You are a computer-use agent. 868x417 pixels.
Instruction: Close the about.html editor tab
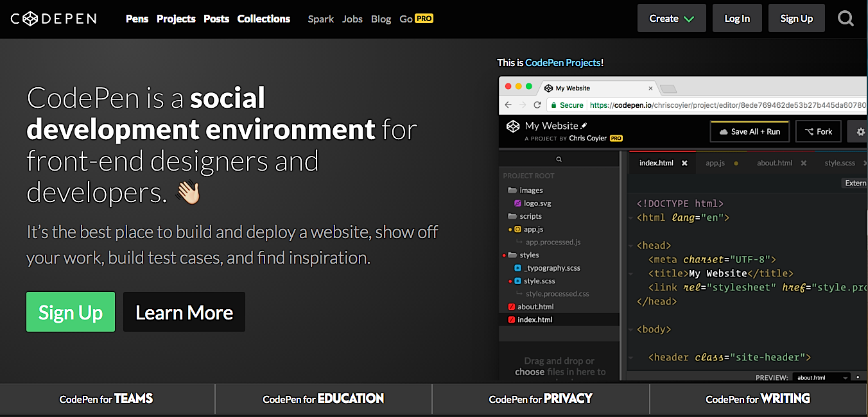coord(803,163)
